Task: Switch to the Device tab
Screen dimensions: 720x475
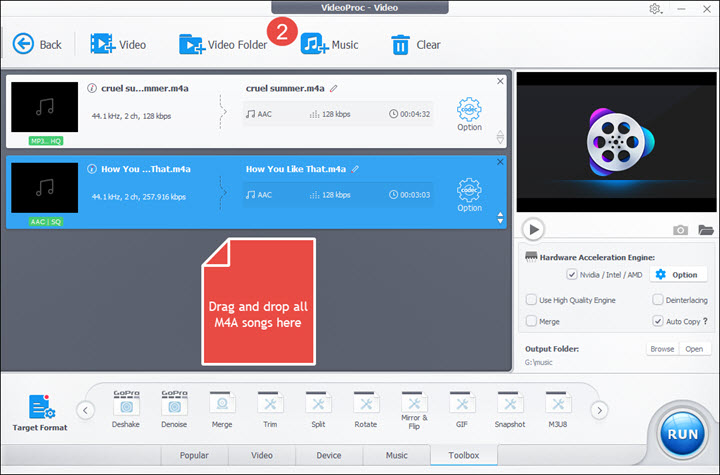Action: [329, 455]
